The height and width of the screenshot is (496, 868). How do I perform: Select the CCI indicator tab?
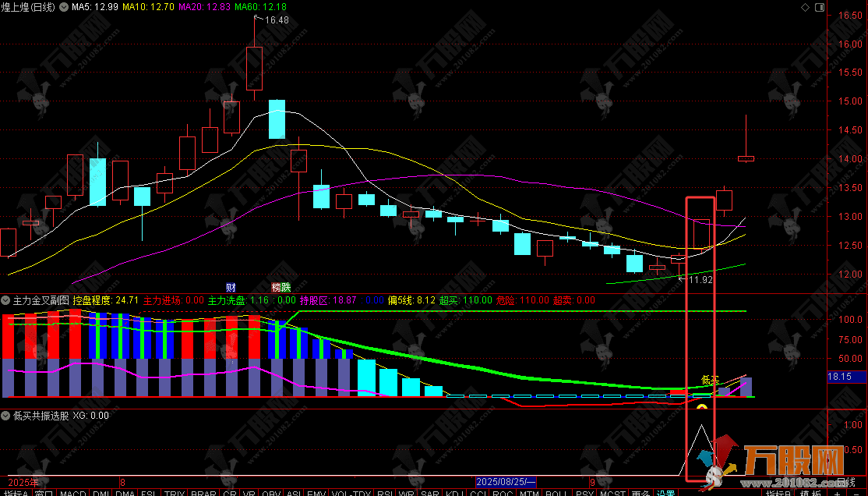click(478, 493)
